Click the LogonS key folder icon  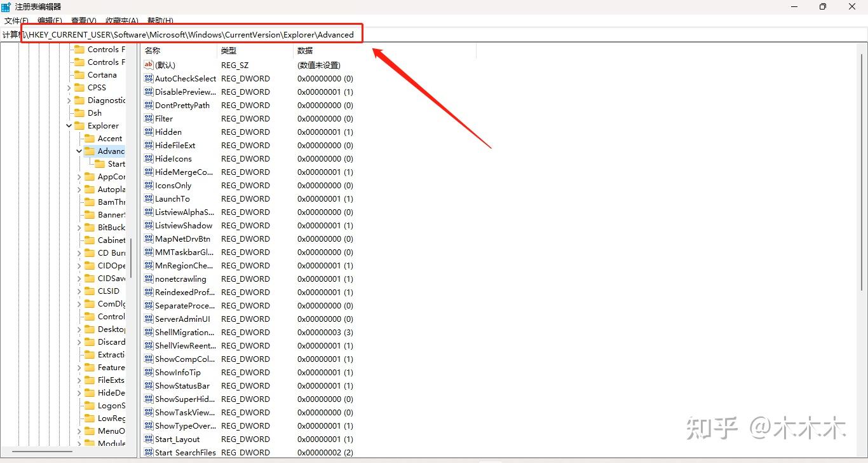click(90, 405)
